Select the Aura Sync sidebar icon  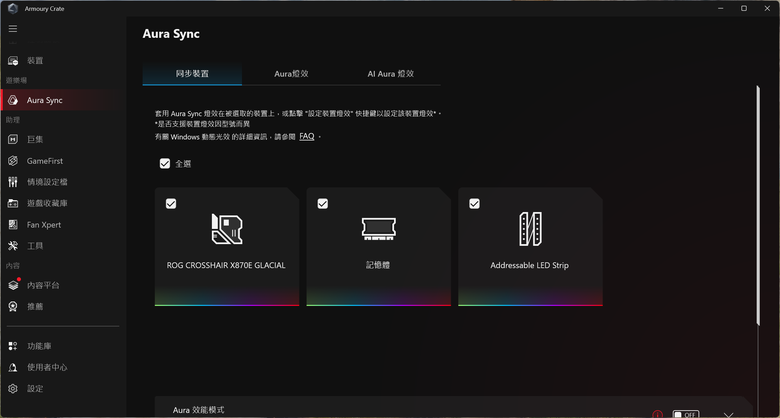13,100
